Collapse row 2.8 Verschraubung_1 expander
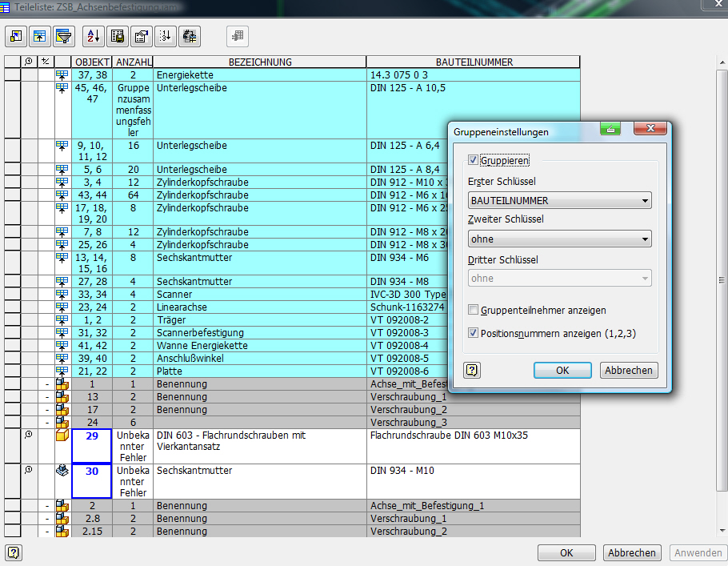The width and height of the screenshot is (728, 566). point(47,519)
